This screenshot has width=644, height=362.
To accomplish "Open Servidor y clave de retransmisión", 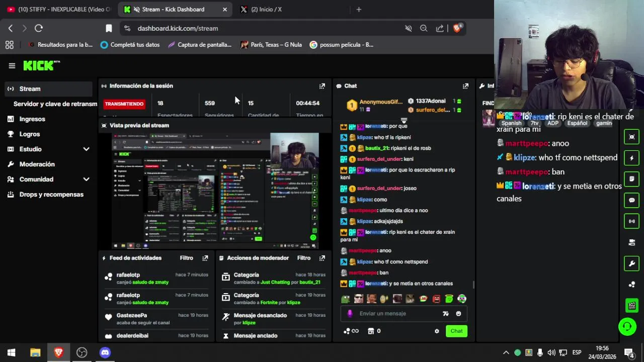I will point(55,104).
